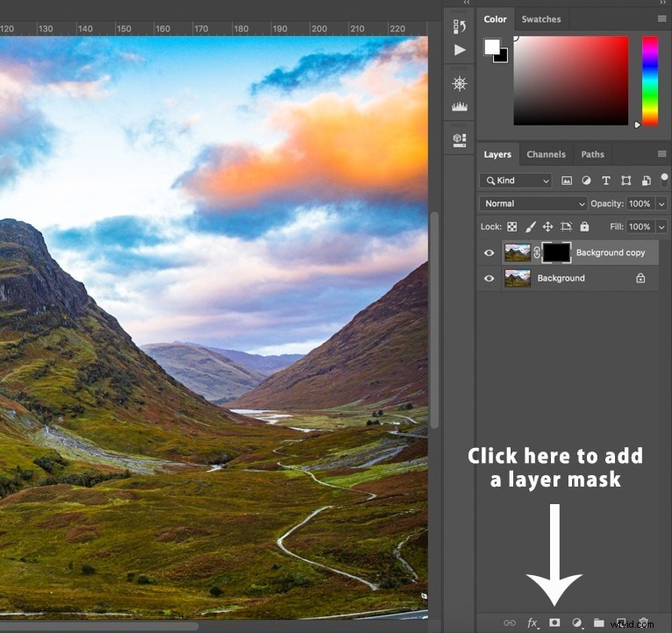
Task: Open the Navigator panel wheel icon
Action: [460, 83]
